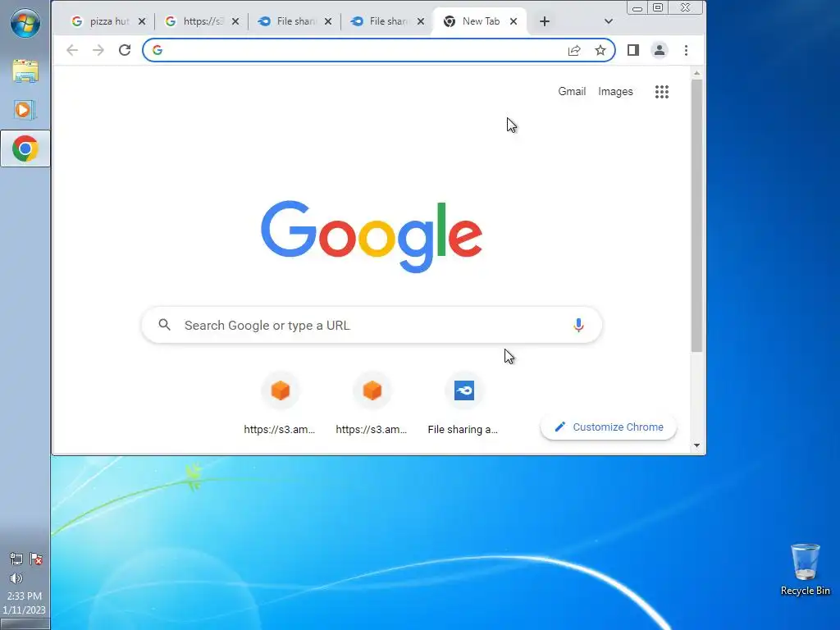The image size is (840, 630).
Task: Start voice search with microphone icon
Action: 578,325
